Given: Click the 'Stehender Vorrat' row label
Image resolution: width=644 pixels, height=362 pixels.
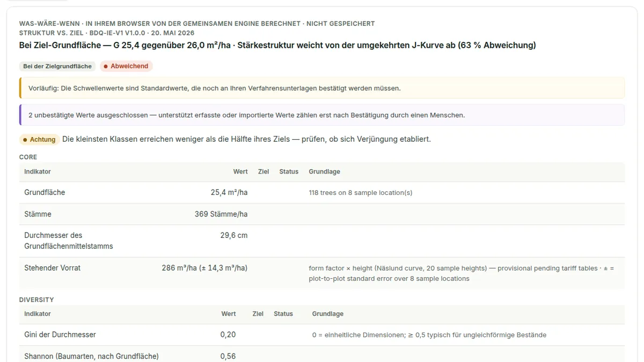Looking at the screenshot, I should pyautogui.click(x=52, y=267).
